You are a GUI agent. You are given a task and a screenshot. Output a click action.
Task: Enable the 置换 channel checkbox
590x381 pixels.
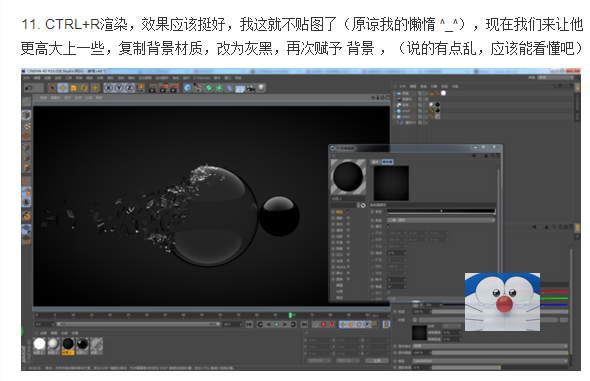click(348, 279)
